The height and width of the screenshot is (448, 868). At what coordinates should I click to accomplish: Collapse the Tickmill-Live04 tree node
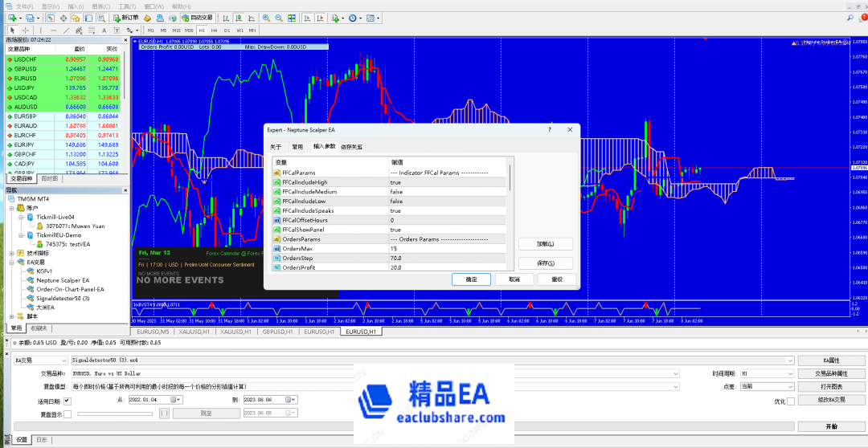[20, 217]
